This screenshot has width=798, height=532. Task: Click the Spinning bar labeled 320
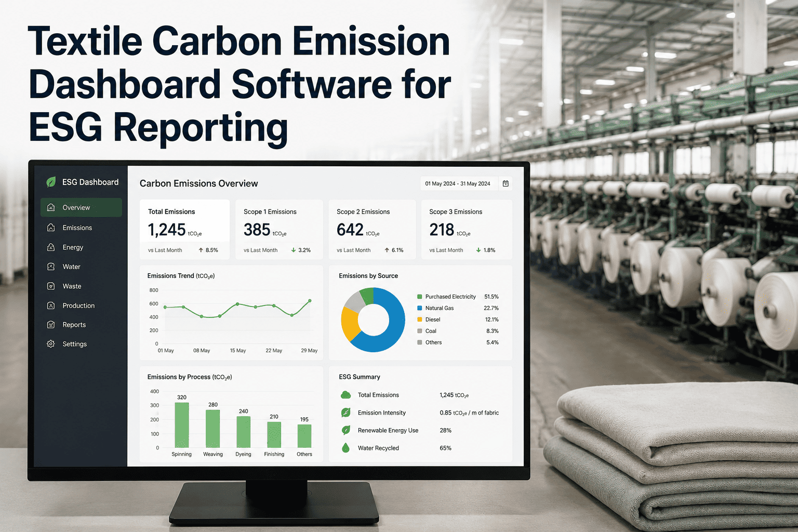182,425
